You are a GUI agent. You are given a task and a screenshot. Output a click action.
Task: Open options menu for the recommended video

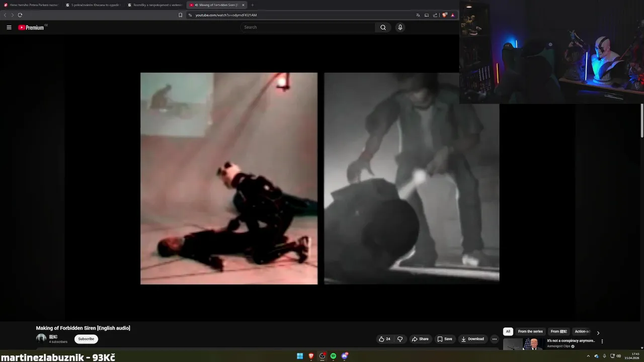point(602,341)
